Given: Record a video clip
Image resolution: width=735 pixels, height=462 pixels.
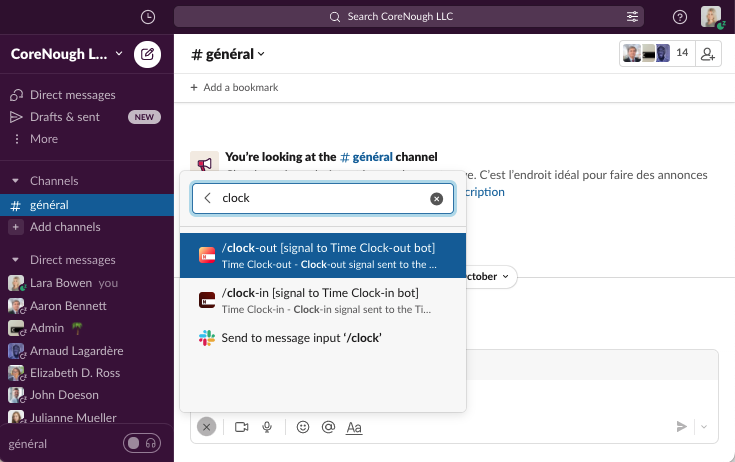Looking at the screenshot, I should [242, 427].
